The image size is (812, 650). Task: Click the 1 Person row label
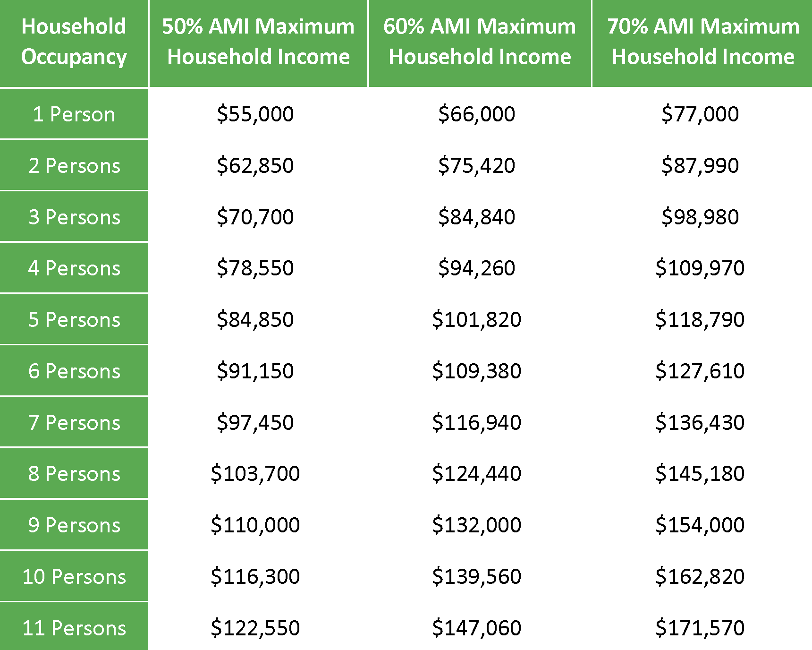pyautogui.click(x=74, y=114)
